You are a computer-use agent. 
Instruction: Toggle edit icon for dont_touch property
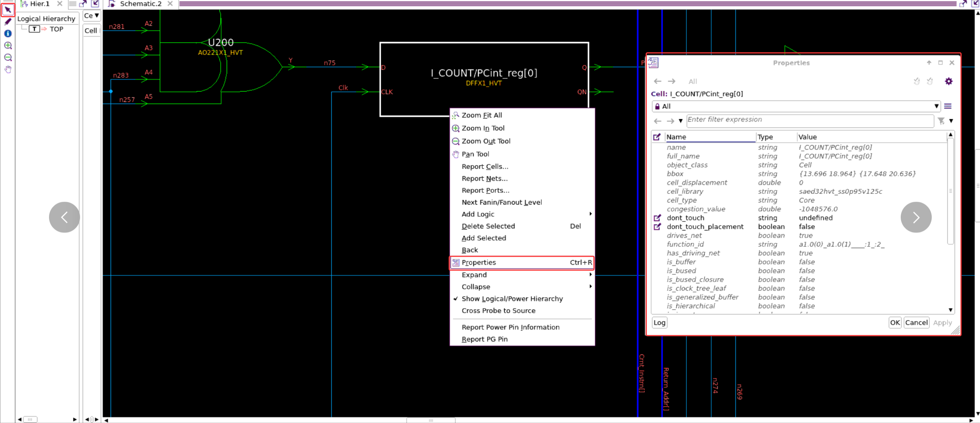pos(657,218)
